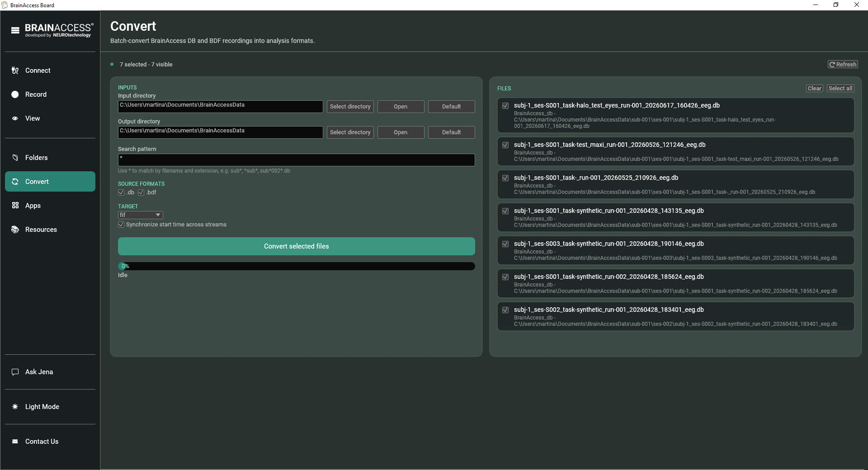The width and height of the screenshot is (868, 470).
Task: Refresh the file list
Action: point(843,65)
